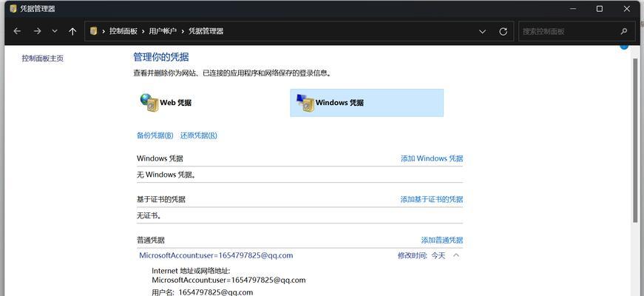Image resolution: width=644 pixels, height=296 pixels.
Task: Click the Windows 凭据 monitor safe icon
Action: click(305, 102)
